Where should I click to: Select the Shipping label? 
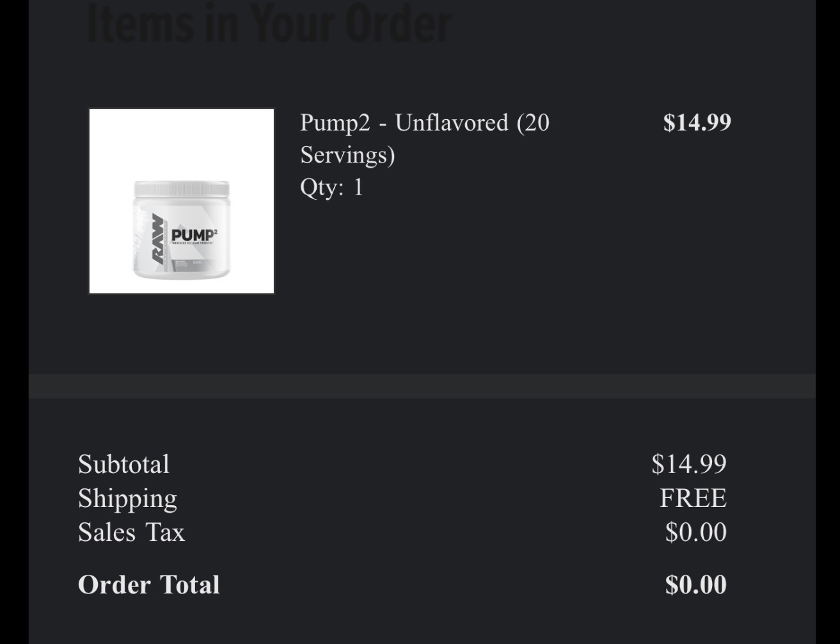pos(127,499)
